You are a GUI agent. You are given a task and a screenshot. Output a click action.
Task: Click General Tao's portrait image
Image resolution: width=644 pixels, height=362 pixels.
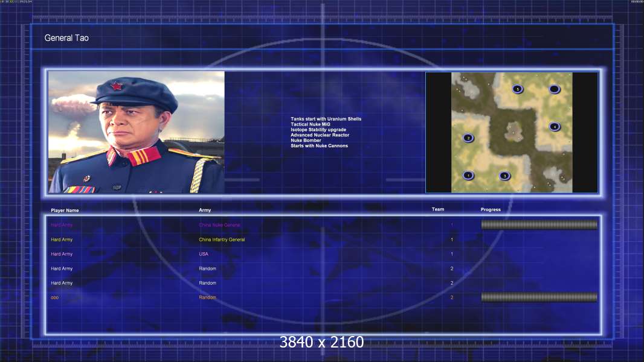point(137,132)
